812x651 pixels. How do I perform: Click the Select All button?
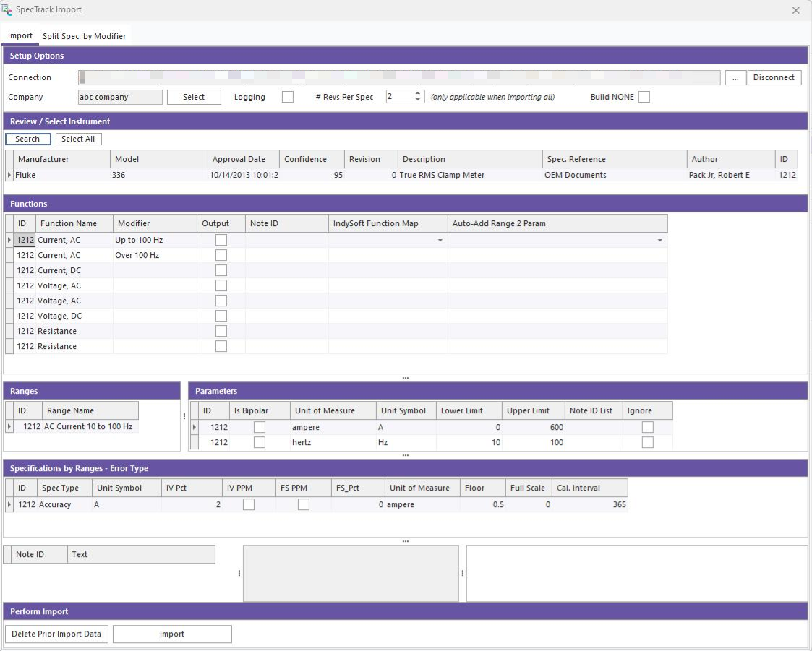tap(78, 139)
